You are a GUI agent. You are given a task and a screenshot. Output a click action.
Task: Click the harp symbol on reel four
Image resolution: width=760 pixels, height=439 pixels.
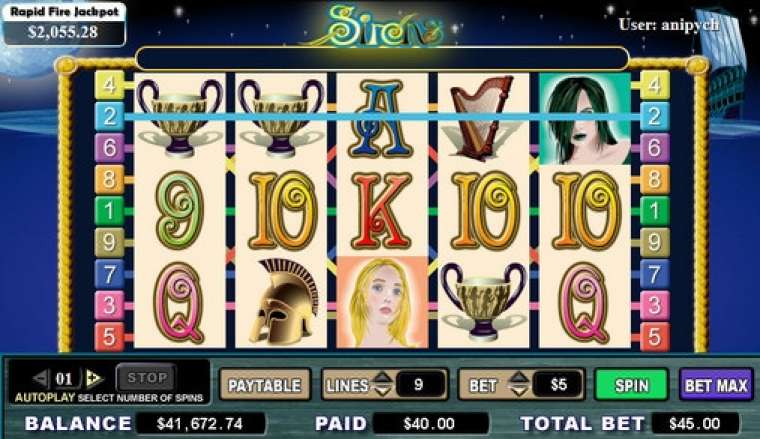pos(482,118)
